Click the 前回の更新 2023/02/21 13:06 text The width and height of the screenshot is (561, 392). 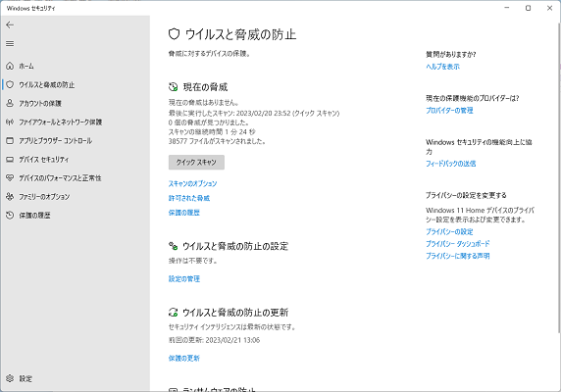214,340
